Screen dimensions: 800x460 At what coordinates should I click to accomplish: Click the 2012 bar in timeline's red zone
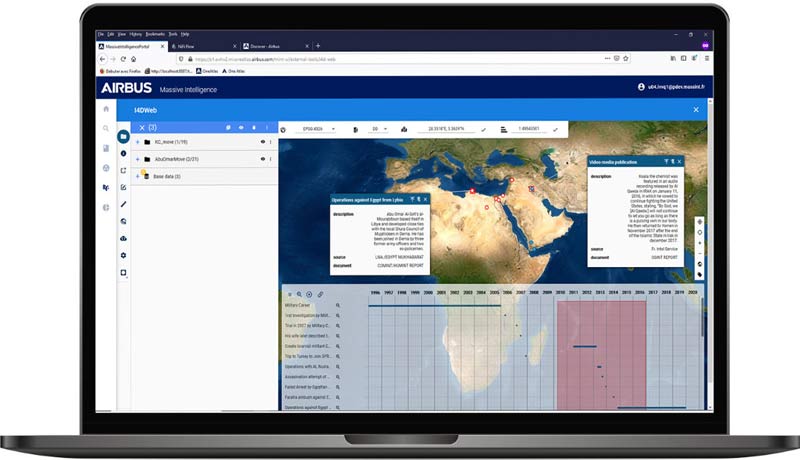pos(585,345)
